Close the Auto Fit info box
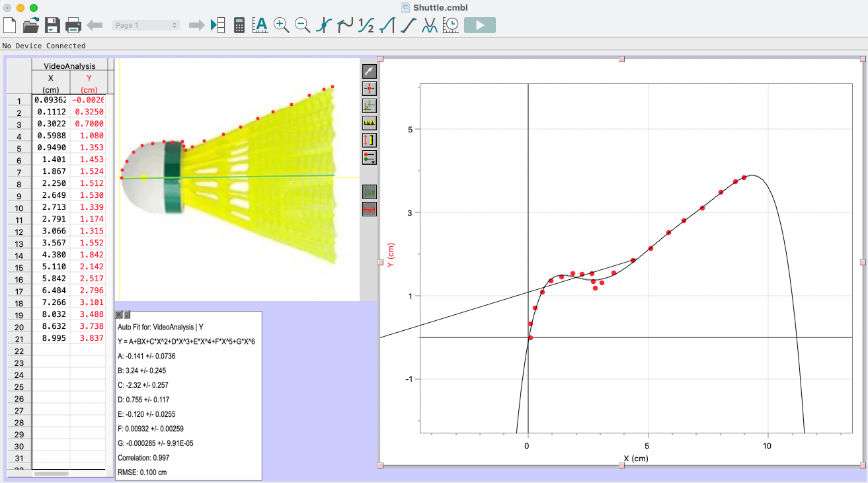This screenshot has width=868, height=483. [x=119, y=315]
